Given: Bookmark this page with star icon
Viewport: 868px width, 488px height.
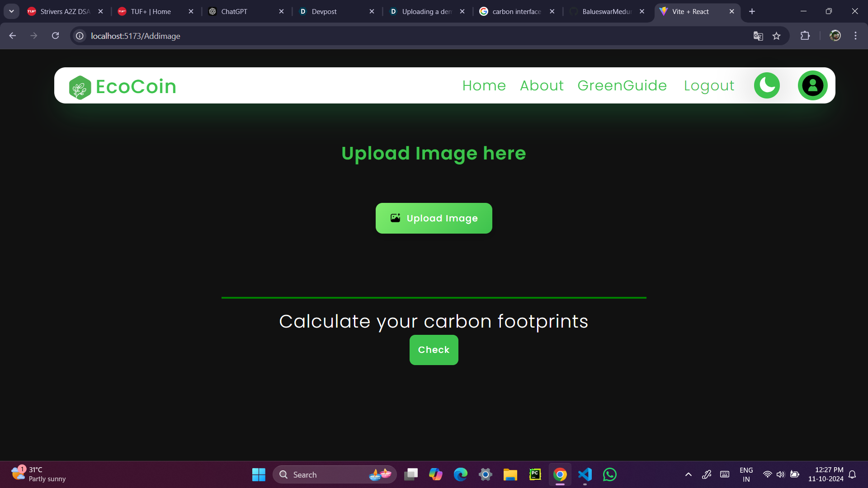Looking at the screenshot, I should 776,36.
